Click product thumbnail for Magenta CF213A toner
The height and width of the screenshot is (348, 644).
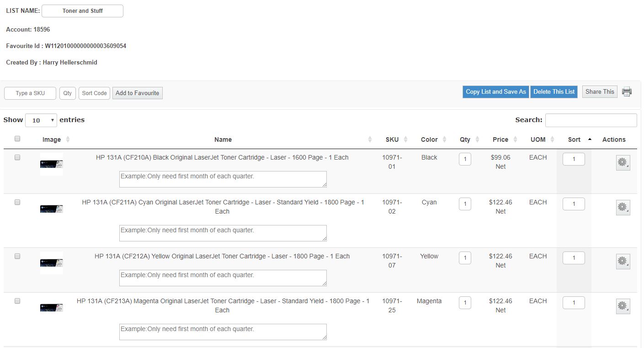click(52, 308)
